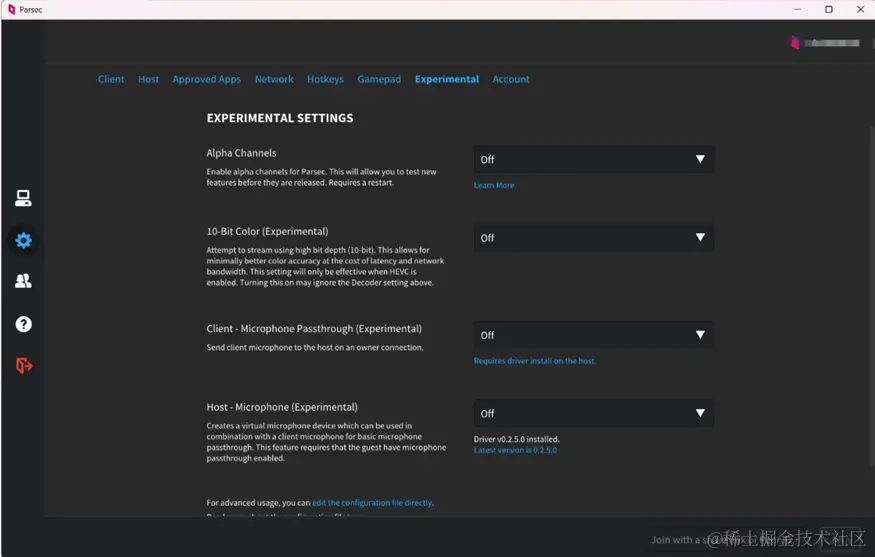Screen dimensions: 875x557
Task: Click the Parsec logo in title bar
Action: [11, 9]
